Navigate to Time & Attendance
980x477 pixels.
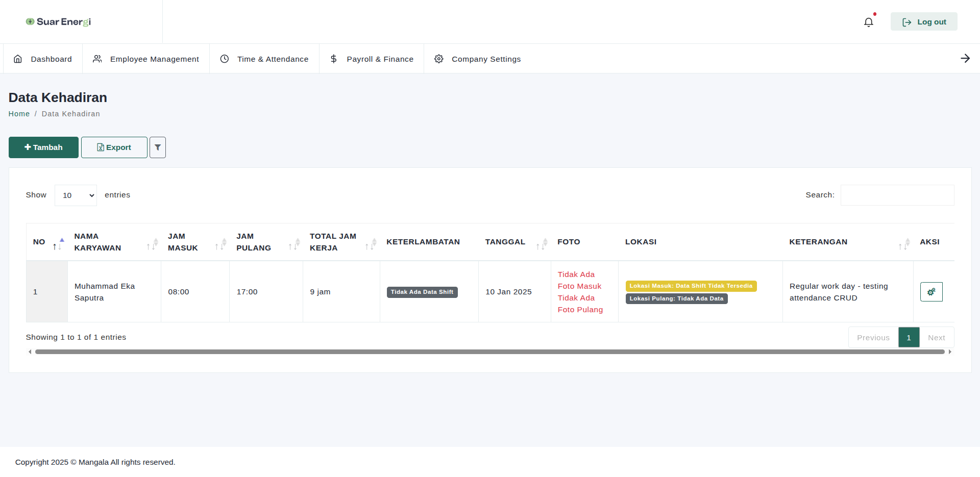[x=272, y=59]
